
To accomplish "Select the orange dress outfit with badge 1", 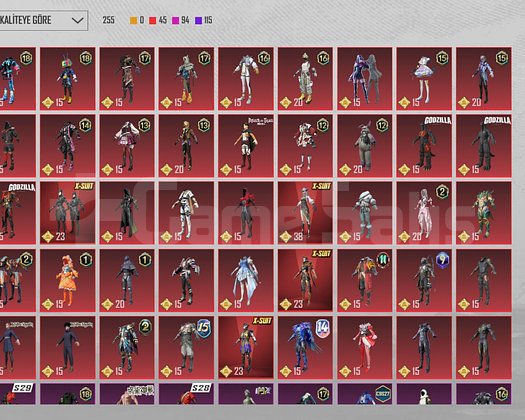I will [x=67, y=280].
